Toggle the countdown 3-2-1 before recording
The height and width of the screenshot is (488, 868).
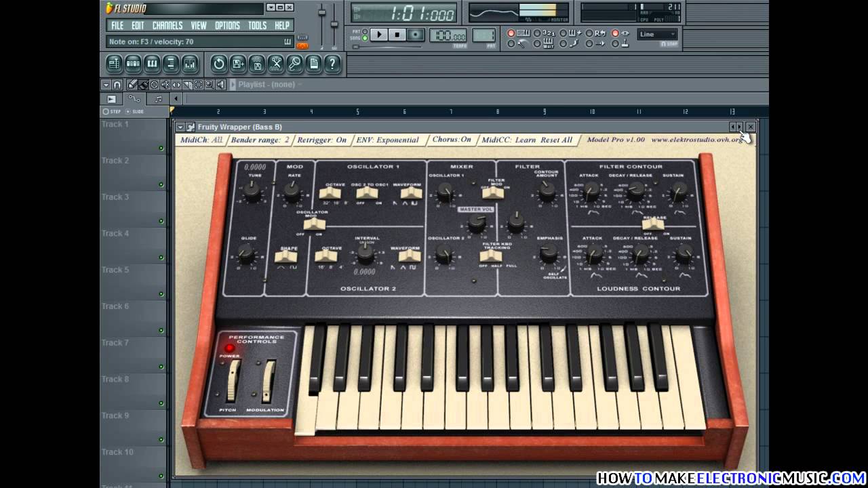545,33
